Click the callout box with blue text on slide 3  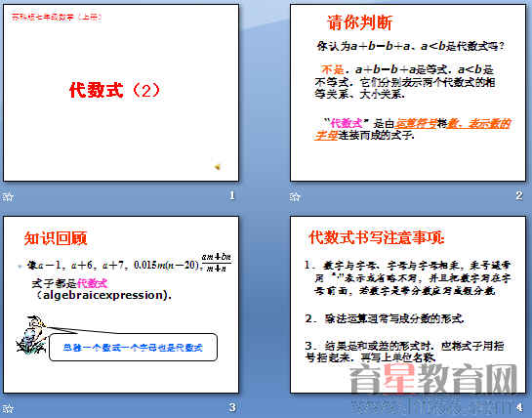133,347
